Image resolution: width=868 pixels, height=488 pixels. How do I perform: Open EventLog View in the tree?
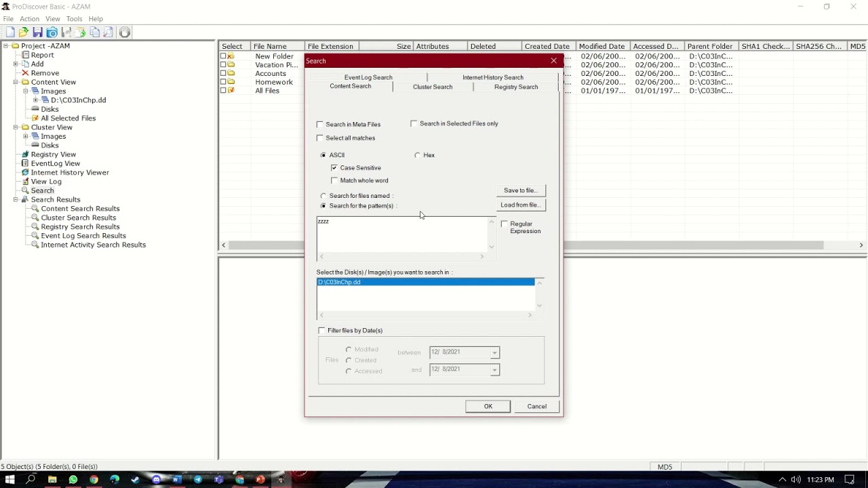coord(55,163)
